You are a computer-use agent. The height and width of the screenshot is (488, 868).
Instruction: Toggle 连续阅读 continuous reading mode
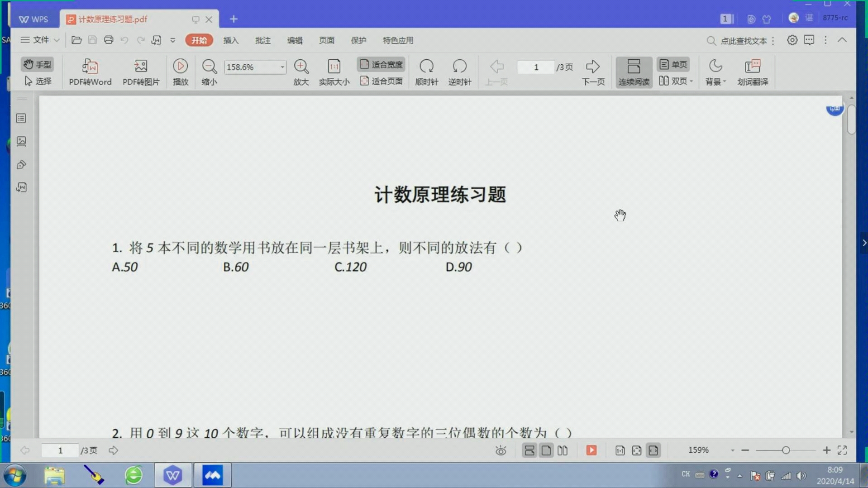[633, 72]
